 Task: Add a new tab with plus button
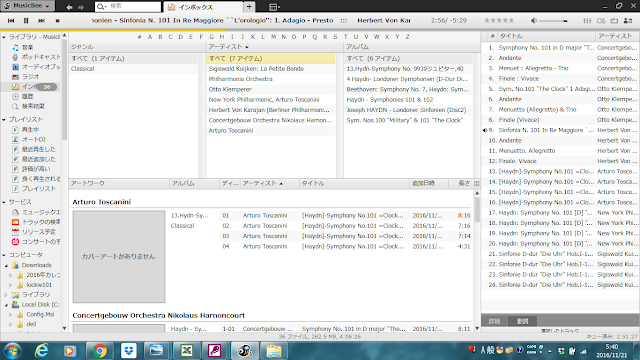pyautogui.click(x=249, y=7)
